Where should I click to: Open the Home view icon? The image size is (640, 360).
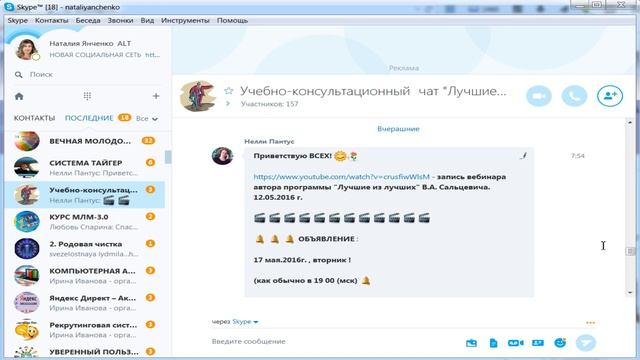pos(19,96)
